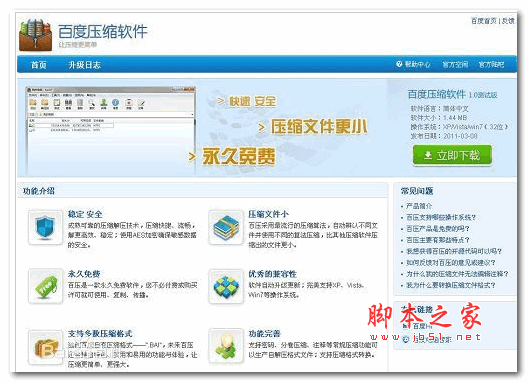Image resolution: width=528 pixels, height=383 pixels.
Task: Go to 百度首页 link at top right
Action: 484,21
